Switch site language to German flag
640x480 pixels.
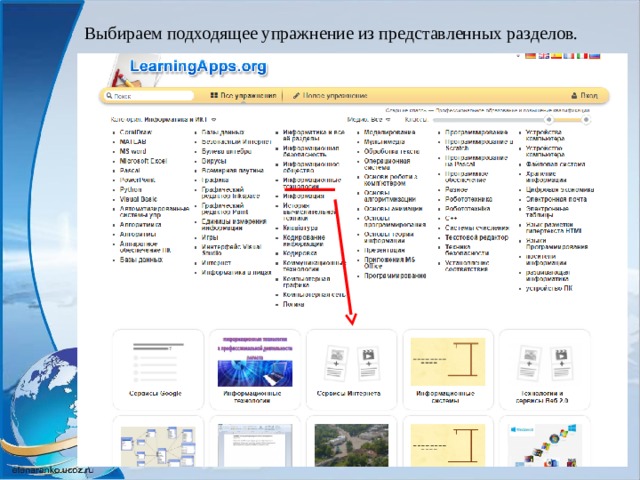pos(530,56)
